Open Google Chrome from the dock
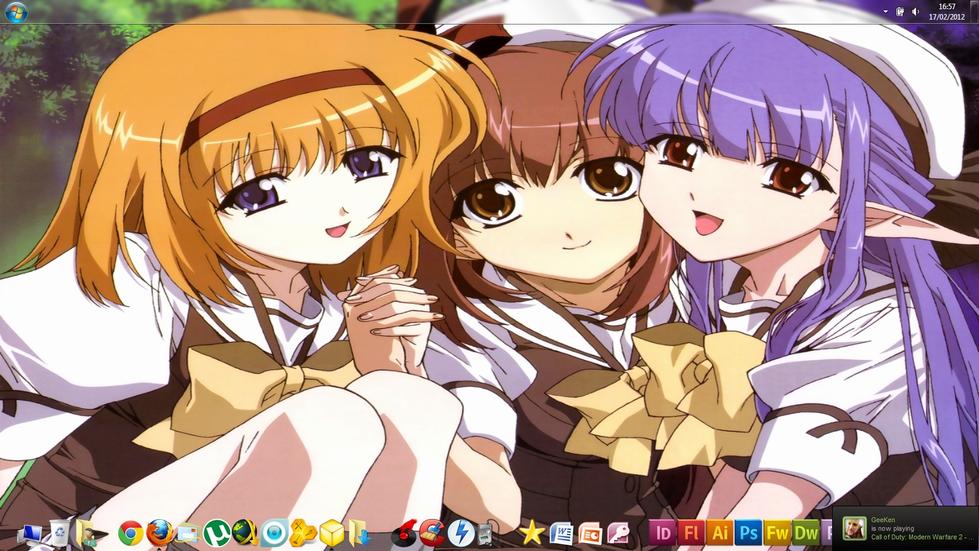 pyautogui.click(x=130, y=533)
